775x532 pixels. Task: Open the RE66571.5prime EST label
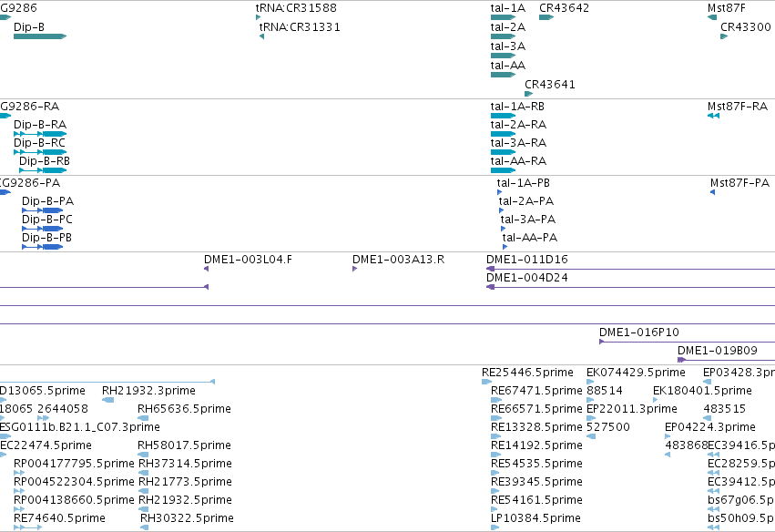(x=536, y=409)
